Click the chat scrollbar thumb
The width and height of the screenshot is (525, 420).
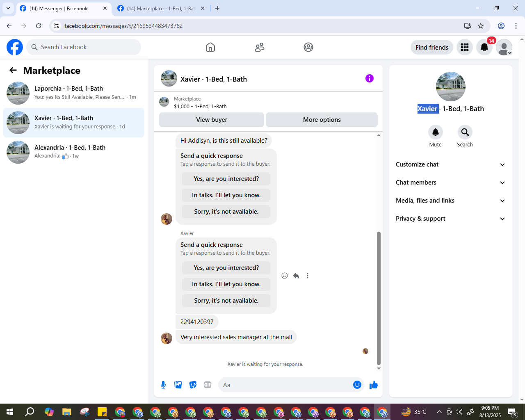pyautogui.click(x=379, y=298)
